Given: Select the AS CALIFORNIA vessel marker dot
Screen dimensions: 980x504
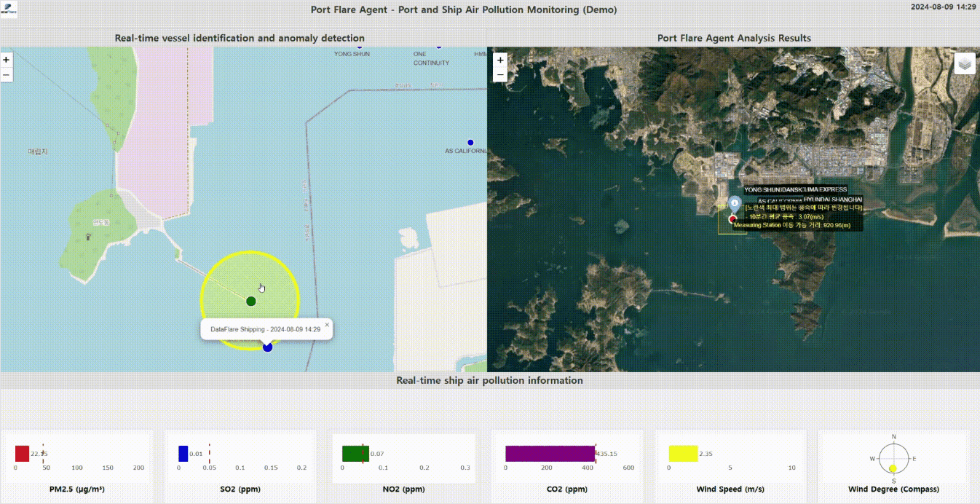Looking at the screenshot, I should click(x=470, y=143).
